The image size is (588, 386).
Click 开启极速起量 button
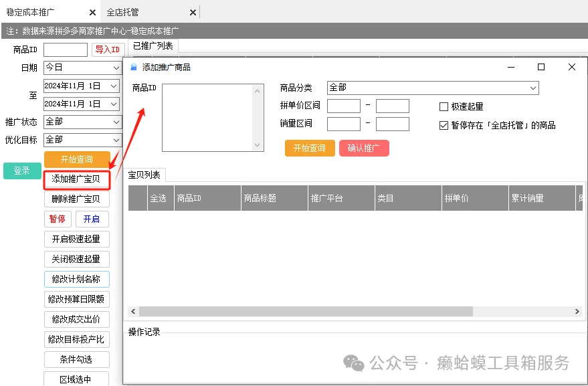pyautogui.click(x=76, y=239)
